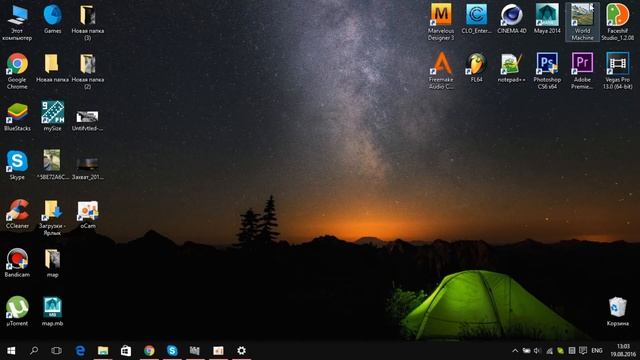The image size is (640, 360).
Task: Open the battery status tray icon
Action: coord(527,351)
